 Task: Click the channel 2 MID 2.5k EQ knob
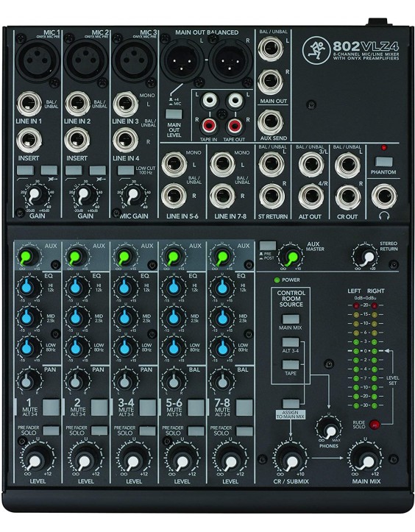(x=76, y=318)
